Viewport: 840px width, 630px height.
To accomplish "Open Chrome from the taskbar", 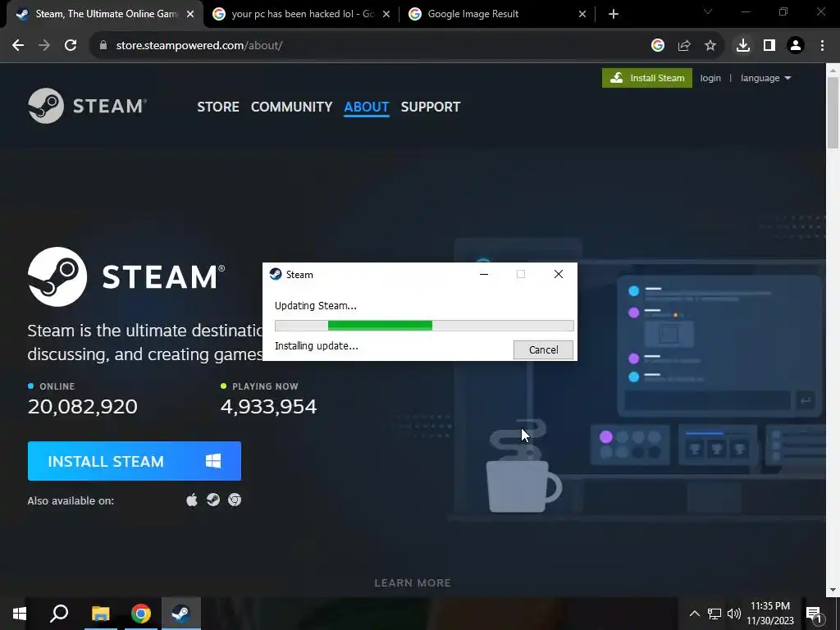I will (141, 614).
